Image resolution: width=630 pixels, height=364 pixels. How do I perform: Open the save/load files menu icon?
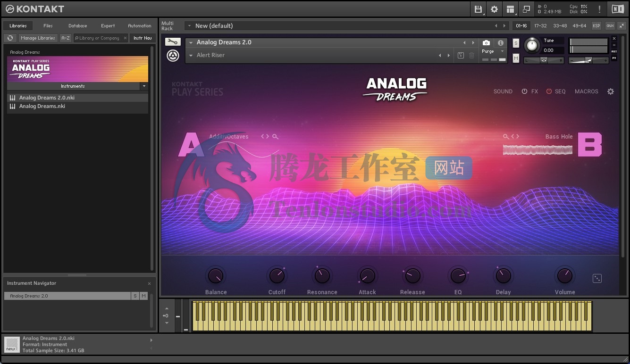[x=478, y=9]
